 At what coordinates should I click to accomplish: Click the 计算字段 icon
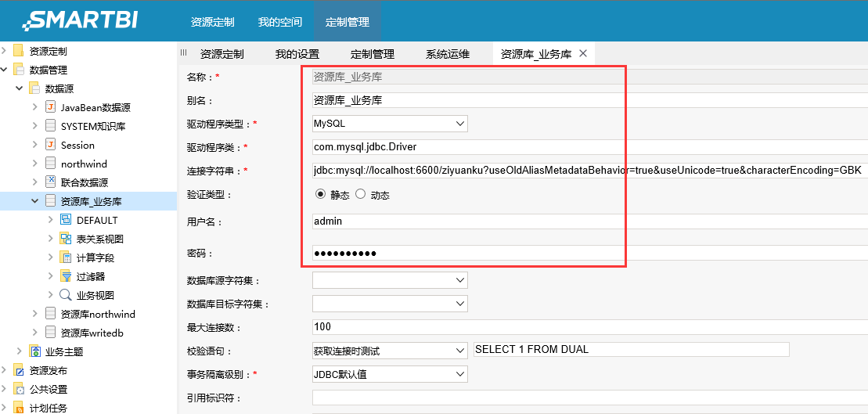(x=66, y=257)
